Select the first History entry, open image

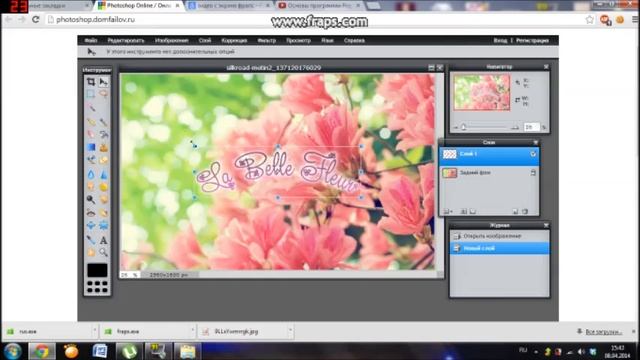(500, 236)
